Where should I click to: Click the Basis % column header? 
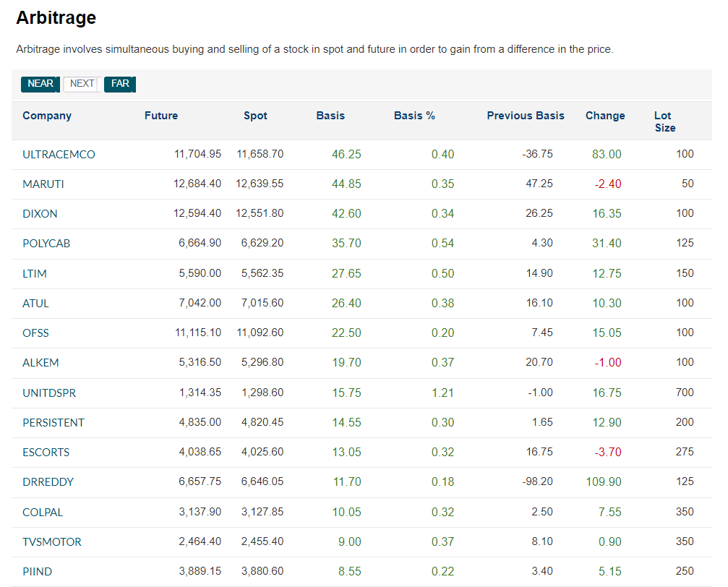(415, 116)
